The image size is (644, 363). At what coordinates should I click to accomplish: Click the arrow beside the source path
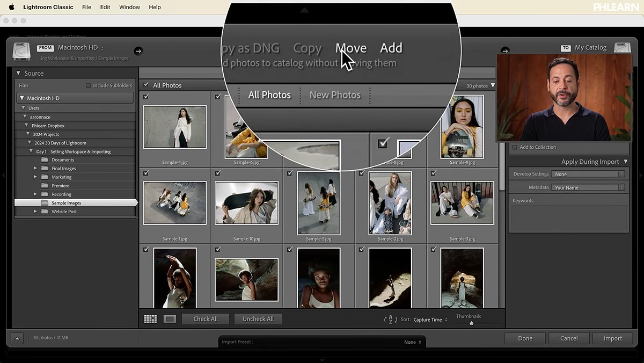pyautogui.click(x=138, y=51)
